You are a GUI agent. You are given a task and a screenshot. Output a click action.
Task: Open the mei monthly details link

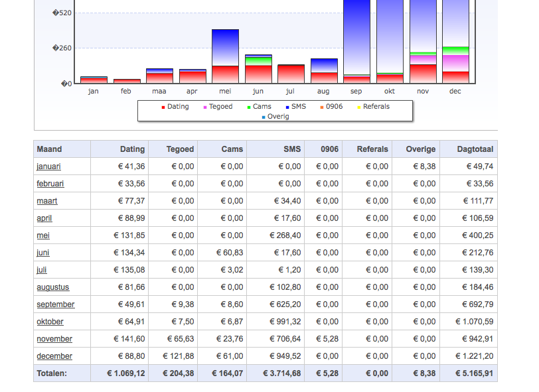coord(43,235)
